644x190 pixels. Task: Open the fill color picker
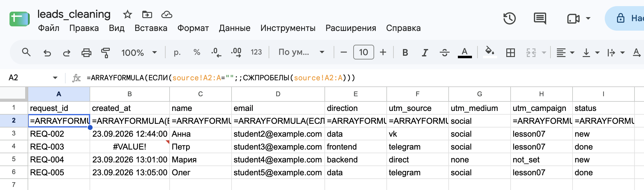click(489, 52)
